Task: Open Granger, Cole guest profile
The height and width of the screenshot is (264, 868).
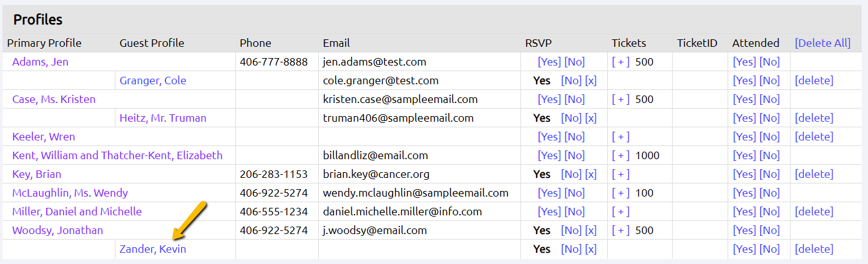Action: pos(153,81)
